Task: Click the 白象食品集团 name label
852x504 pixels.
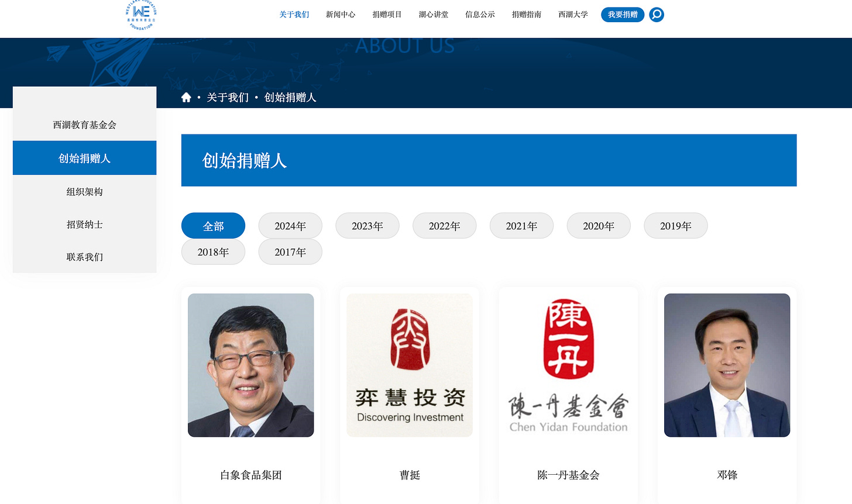Action: (x=251, y=475)
